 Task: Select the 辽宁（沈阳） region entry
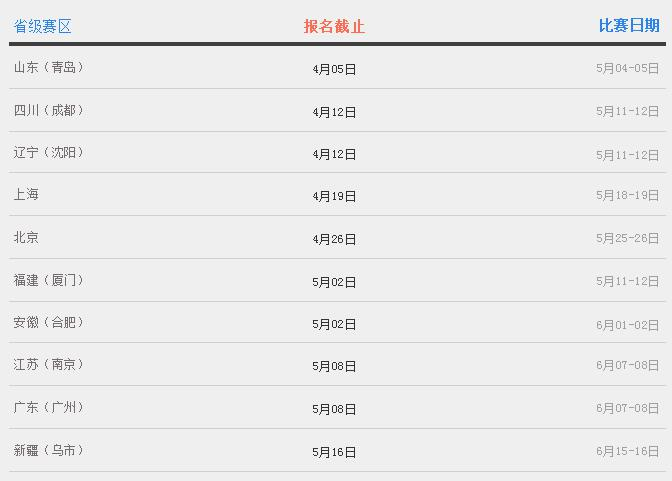48,152
